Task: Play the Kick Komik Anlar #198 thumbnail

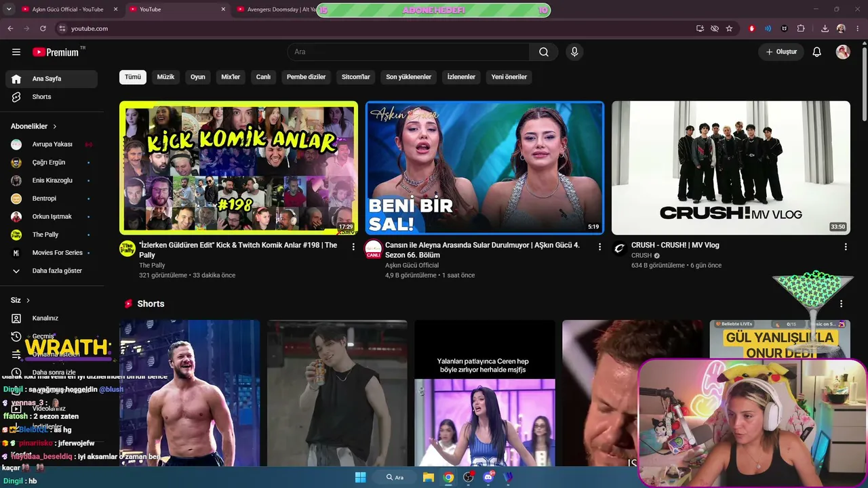Action: coord(239,168)
